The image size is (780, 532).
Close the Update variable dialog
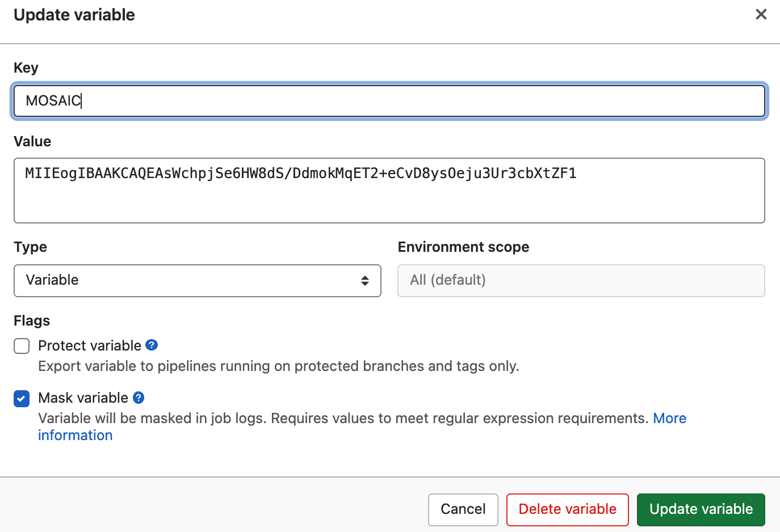click(x=761, y=14)
